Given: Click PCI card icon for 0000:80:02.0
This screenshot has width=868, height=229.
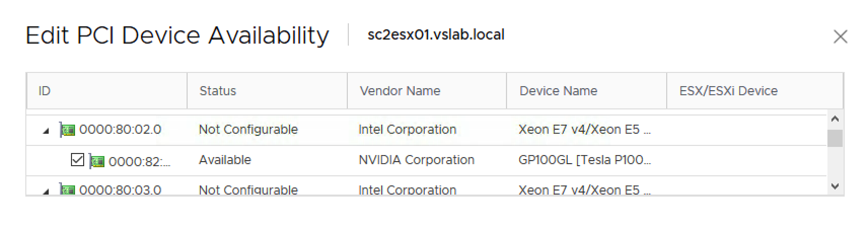Looking at the screenshot, I should pos(67,130).
